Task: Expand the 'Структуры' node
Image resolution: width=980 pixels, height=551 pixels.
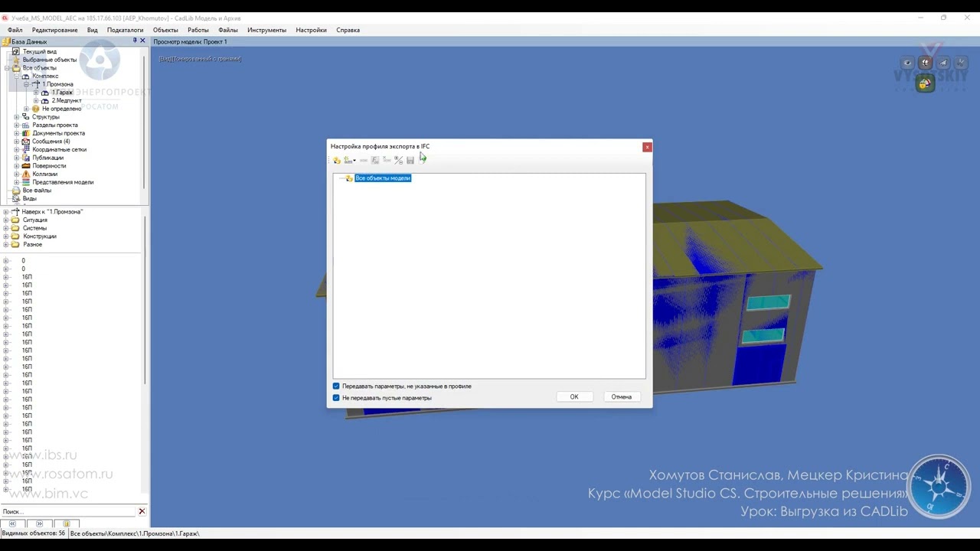Action: pyautogui.click(x=17, y=117)
